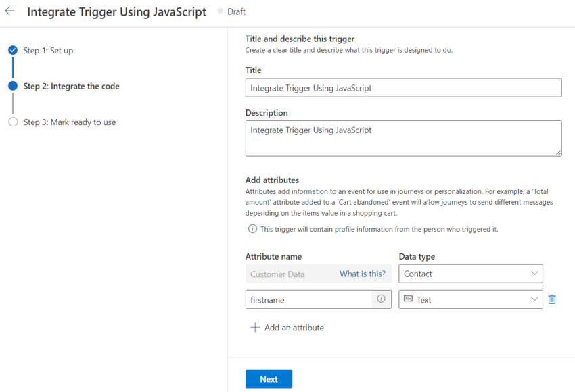Click the Step 3 empty circle indicator
Screen dimensions: 575x392
pos(13,122)
